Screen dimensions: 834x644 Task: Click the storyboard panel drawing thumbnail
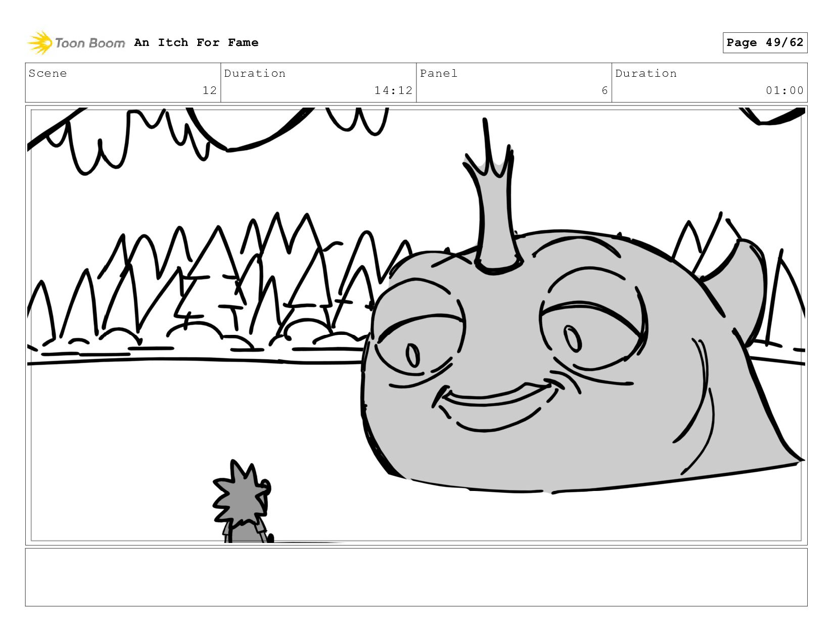pos(416,325)
